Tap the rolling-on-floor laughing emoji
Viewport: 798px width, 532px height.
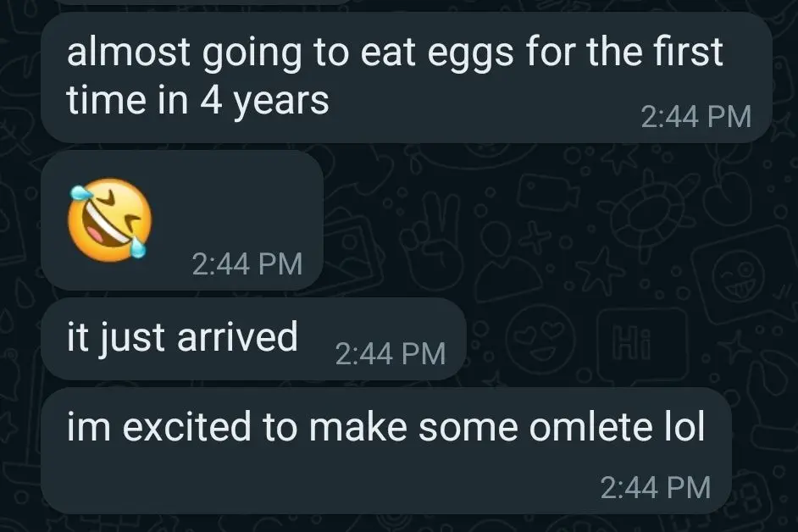[x=110, y=219]
